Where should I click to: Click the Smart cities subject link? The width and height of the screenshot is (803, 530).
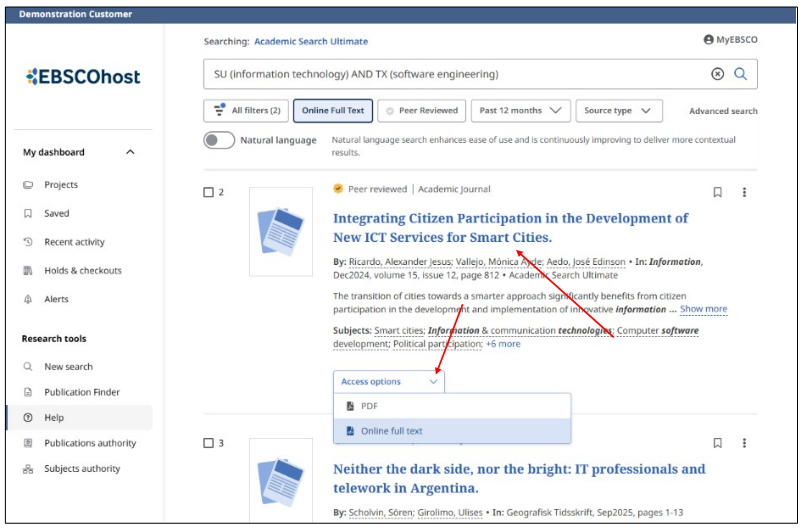398,331
